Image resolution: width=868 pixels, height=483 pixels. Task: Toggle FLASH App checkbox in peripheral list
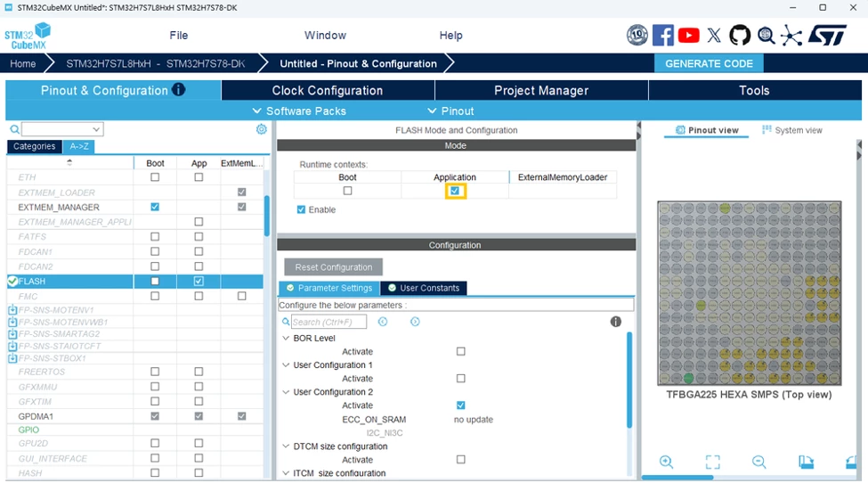pos(199,282)
